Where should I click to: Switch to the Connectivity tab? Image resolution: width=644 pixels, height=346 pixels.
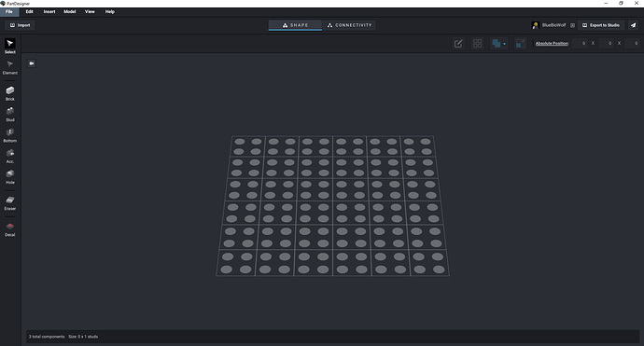point(349,25)
